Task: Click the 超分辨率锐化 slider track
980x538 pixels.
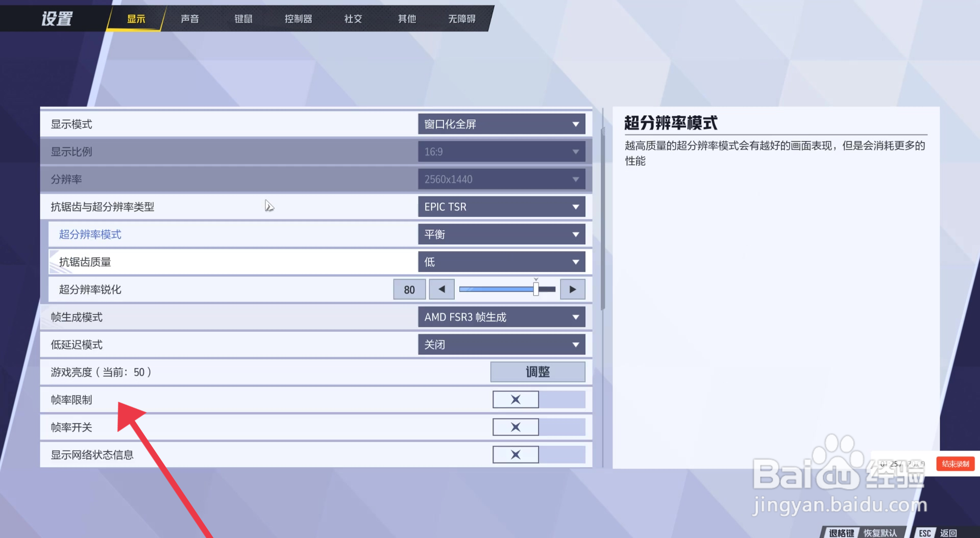Action: pos(507,289)
